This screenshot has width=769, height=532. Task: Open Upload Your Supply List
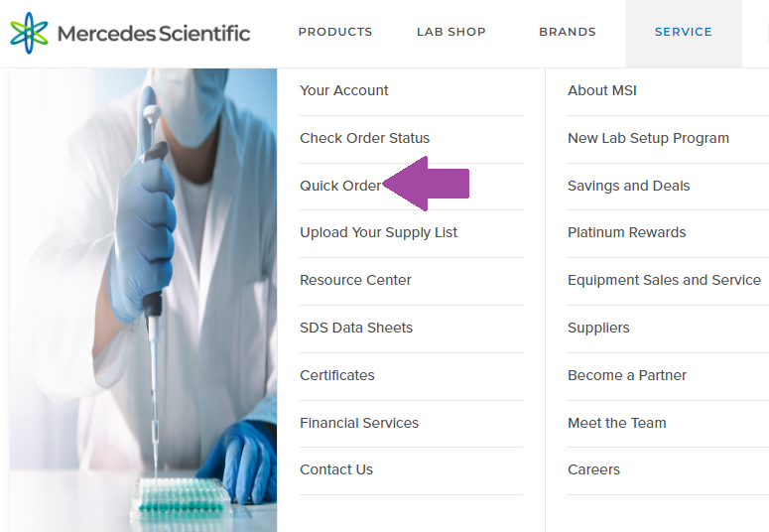[x=379, y=232]
